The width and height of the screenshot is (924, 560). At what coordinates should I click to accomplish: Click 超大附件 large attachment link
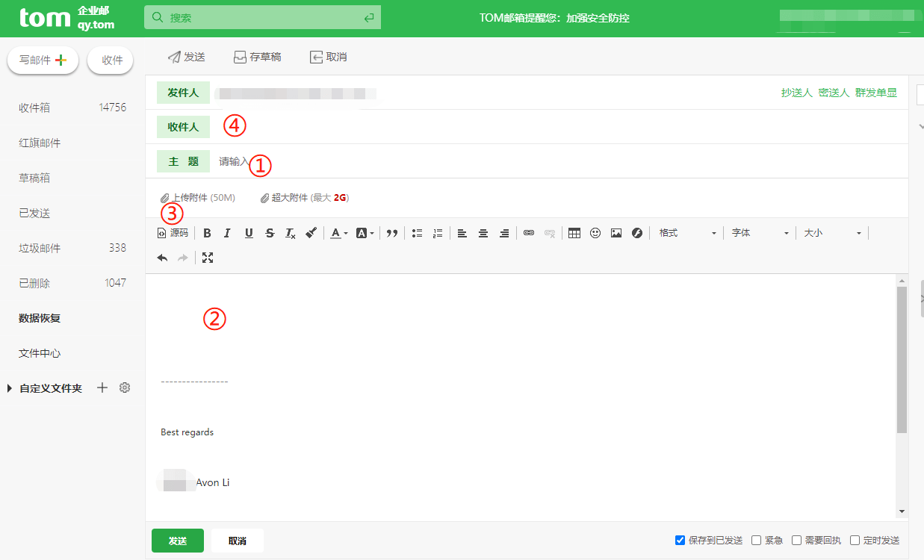pyautogui.click(x=305, y=198)
